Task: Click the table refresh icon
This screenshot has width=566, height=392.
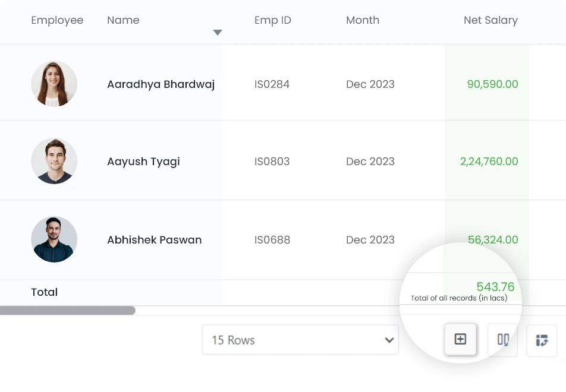Action: (x=542, y=340)
